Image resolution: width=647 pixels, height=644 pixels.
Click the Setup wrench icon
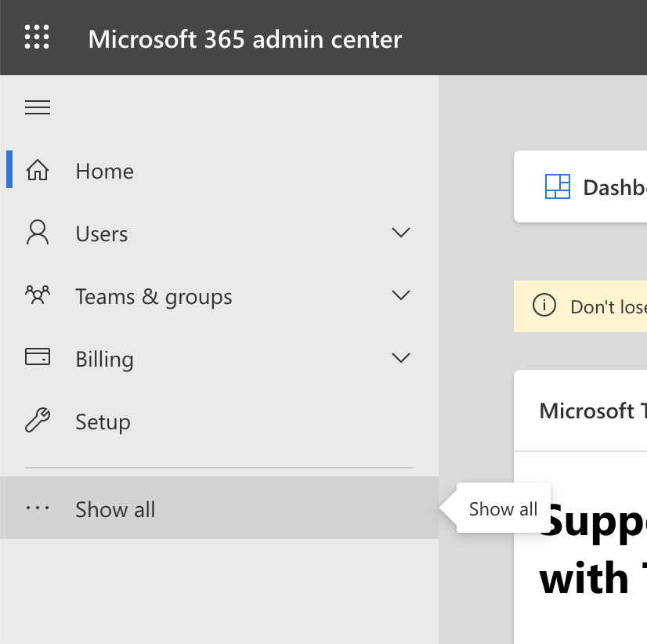point(38,420)
